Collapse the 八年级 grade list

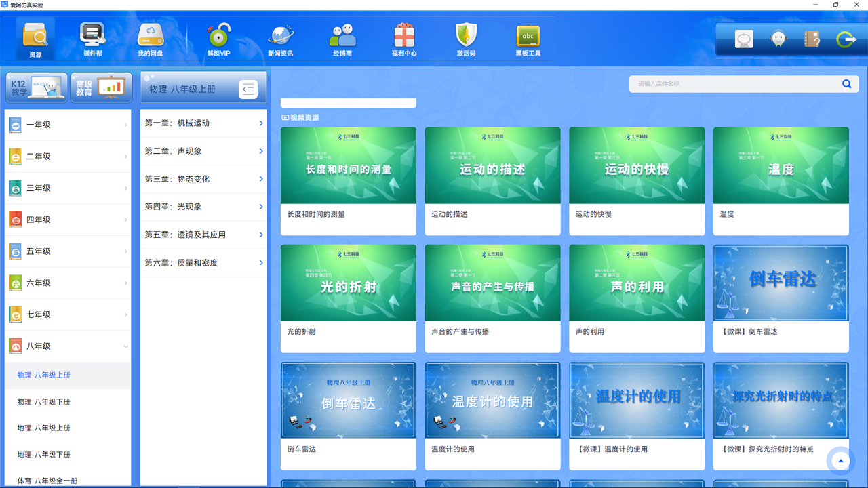click(68, 346)
